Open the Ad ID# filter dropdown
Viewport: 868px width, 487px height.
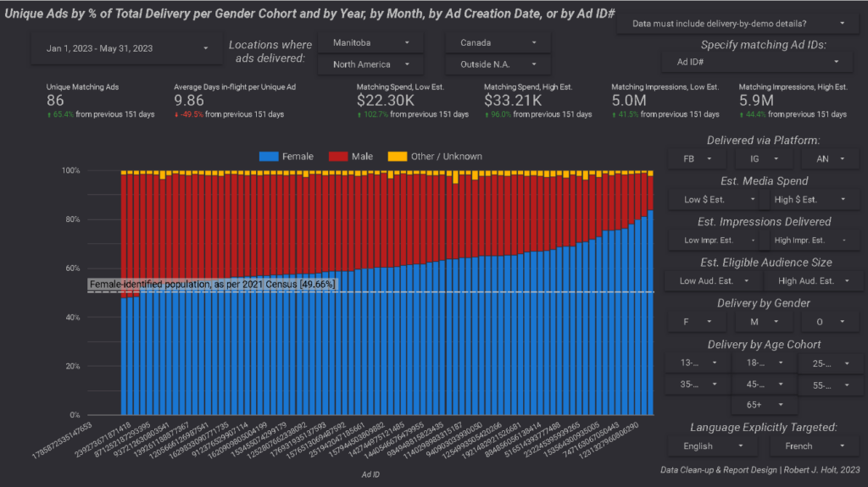point(757,62)
